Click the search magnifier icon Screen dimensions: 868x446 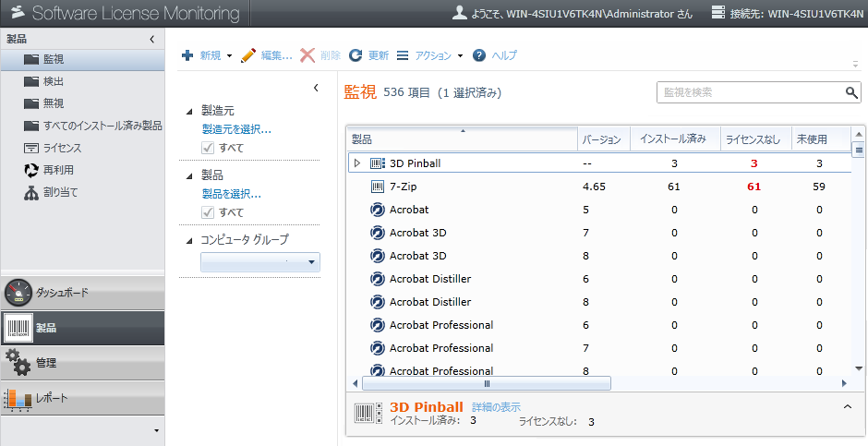click(x=851, y=92)
